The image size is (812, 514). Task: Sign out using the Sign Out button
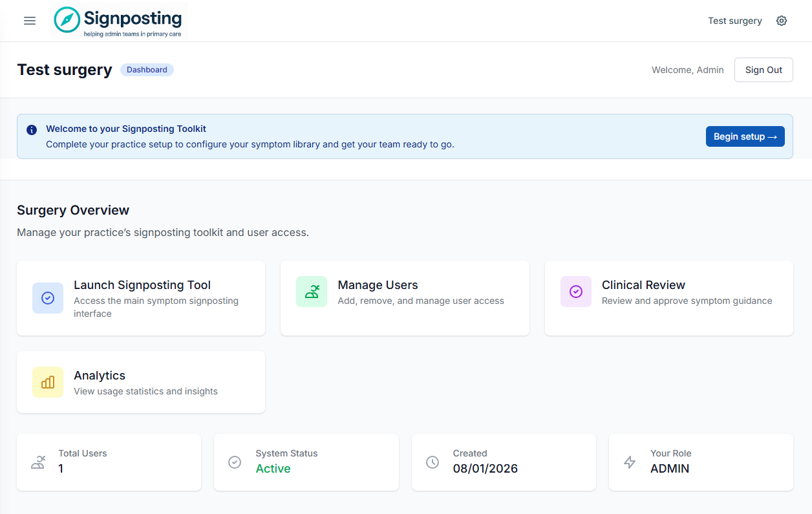tap(764, 70)
